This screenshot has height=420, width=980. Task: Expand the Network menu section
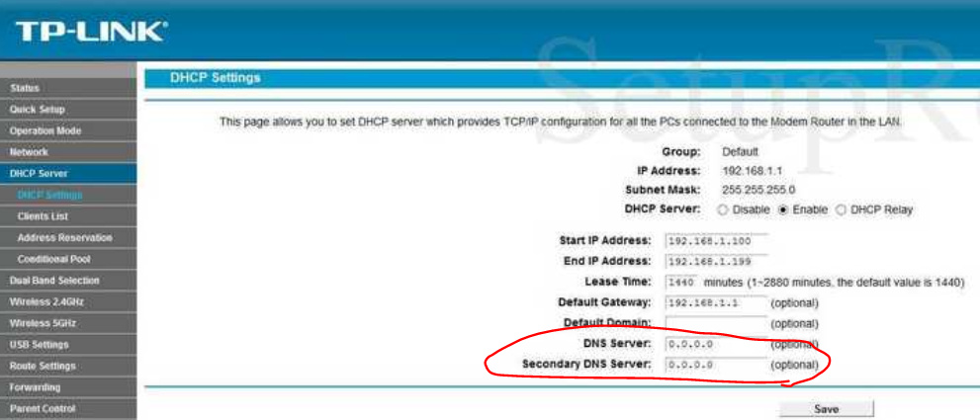(29, 152)
